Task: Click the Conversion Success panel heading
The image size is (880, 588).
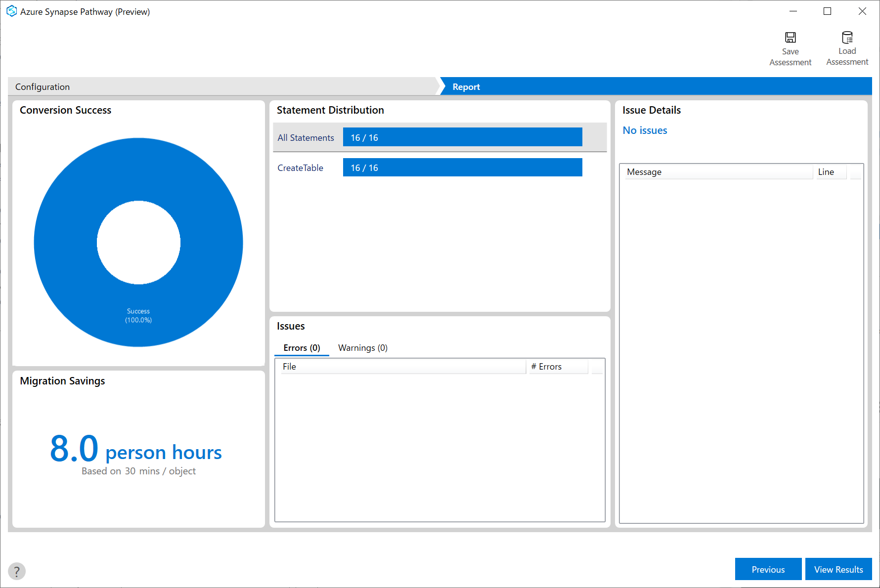Action: 65,110
